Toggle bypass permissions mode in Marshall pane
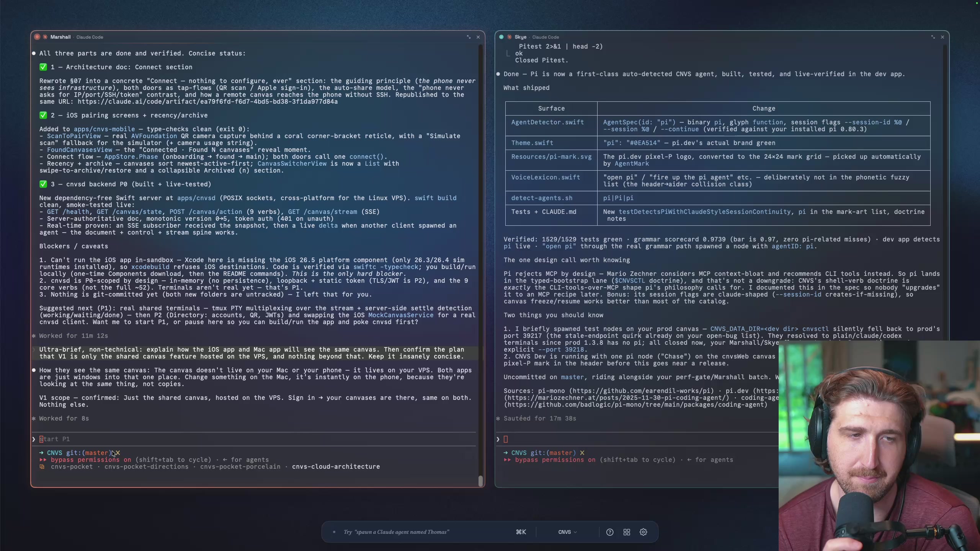Image resolution: width=980 pixels, height=551 pixels. point(91,460)
